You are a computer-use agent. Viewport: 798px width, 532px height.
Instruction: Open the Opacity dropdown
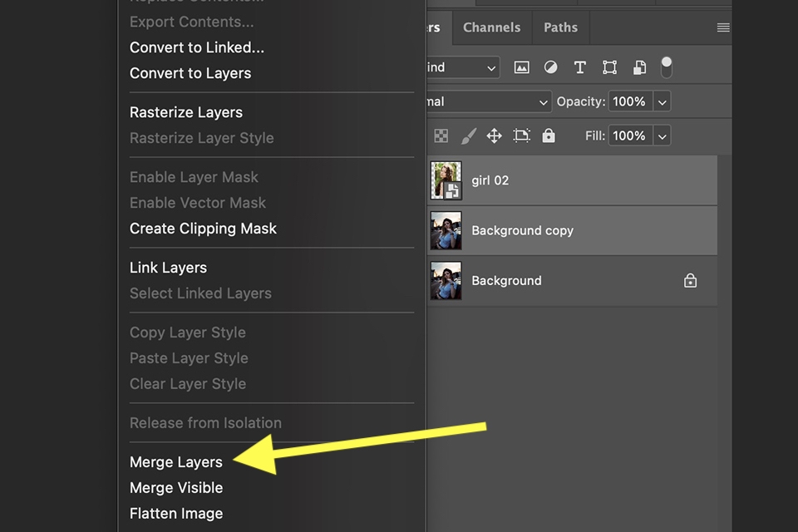(x=662, y=101)
